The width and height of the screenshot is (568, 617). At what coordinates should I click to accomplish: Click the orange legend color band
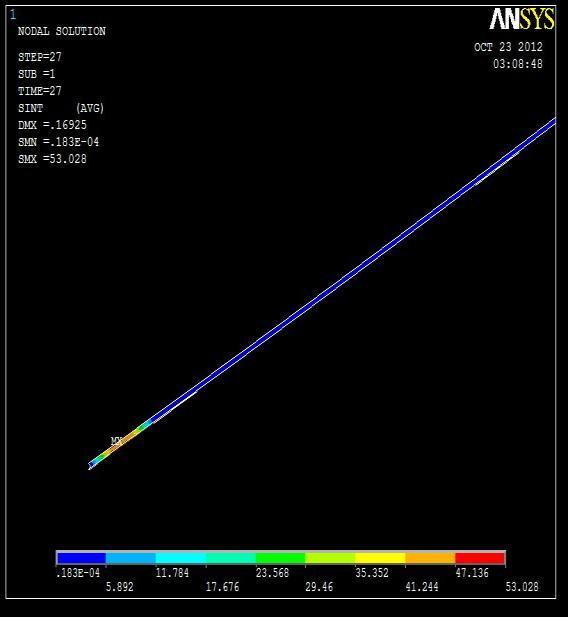(x=430, y=558)
